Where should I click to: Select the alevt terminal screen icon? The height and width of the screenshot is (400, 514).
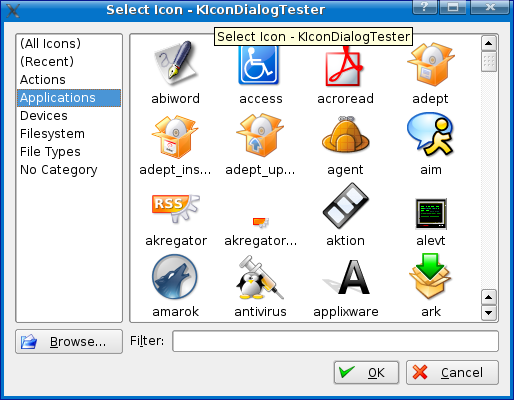(x=431, y=214)
